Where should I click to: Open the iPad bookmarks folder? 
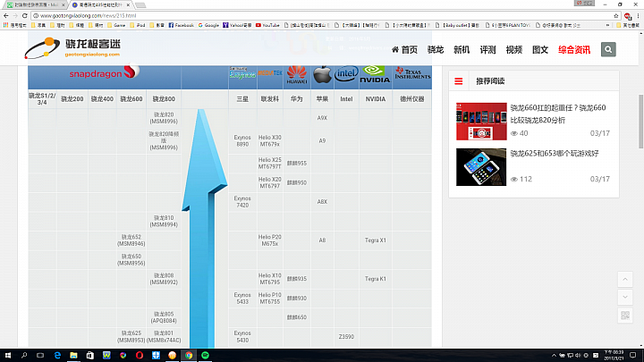(138, 25)
